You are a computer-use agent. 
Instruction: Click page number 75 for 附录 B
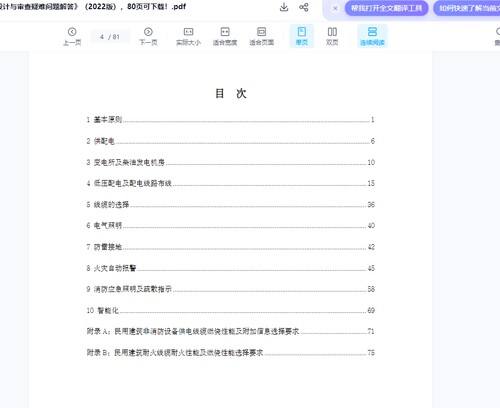tap(371, 353)
